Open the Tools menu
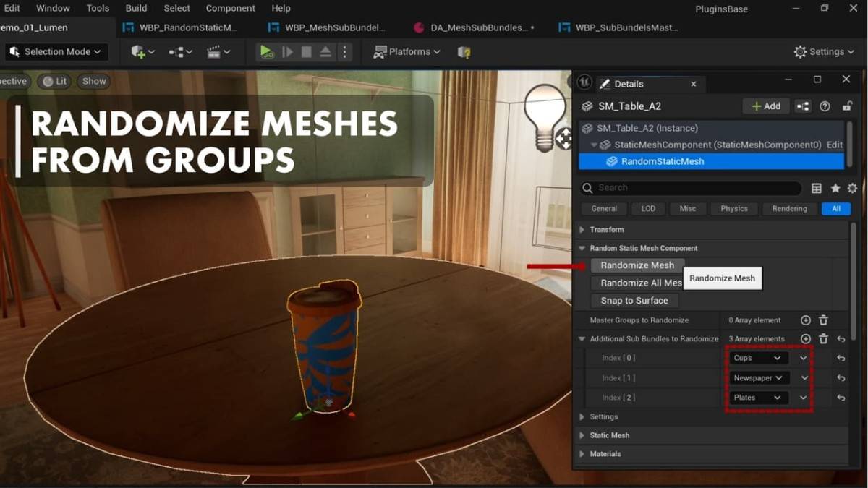The image size is (868, 488). [x=98, y=8]
